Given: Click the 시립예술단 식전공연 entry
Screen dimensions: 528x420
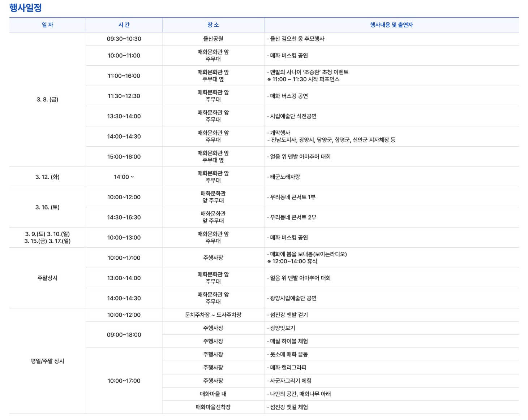Looking at the screenshot, I should (292, 116).
